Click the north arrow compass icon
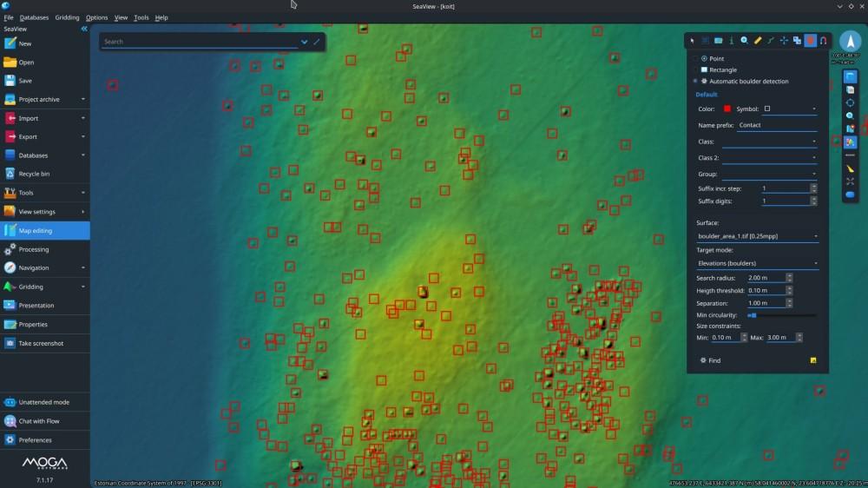 coord(850,43)
